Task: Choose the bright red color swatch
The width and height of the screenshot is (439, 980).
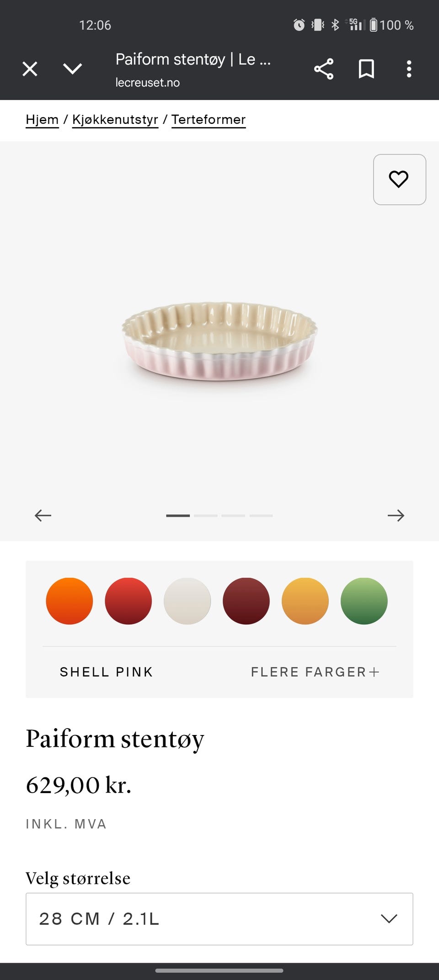Action: coord(128,601)
